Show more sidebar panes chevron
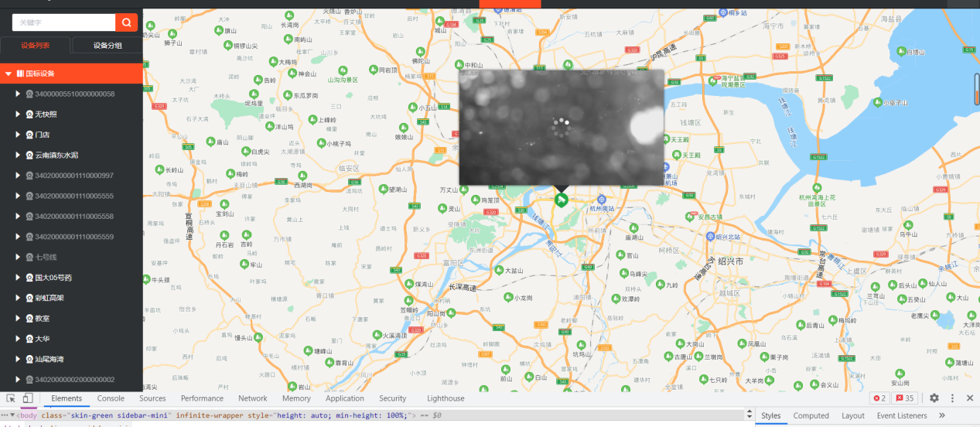 [x=941, y=415]
